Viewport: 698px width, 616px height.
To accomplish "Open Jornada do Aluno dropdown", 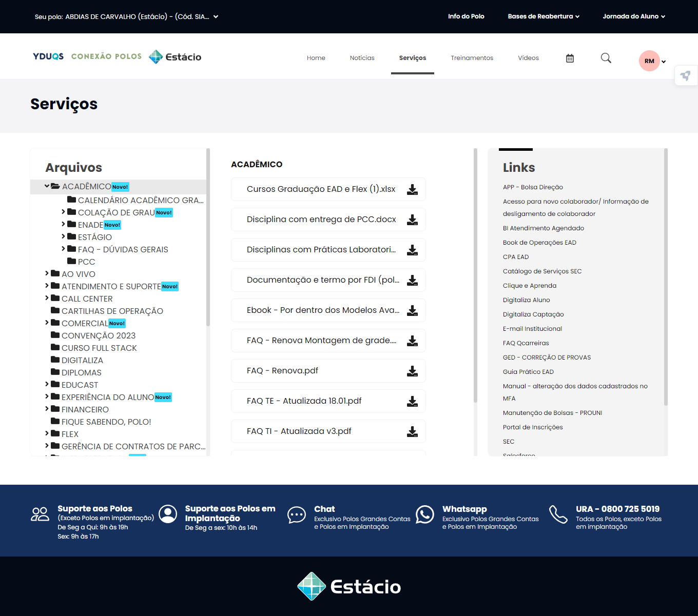I will click(634, 16).
